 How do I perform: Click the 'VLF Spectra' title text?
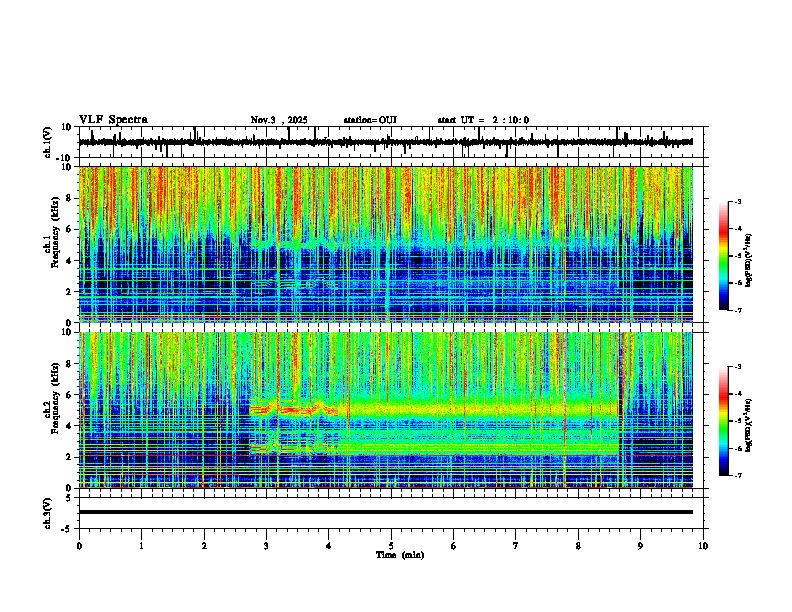[113, 120]
